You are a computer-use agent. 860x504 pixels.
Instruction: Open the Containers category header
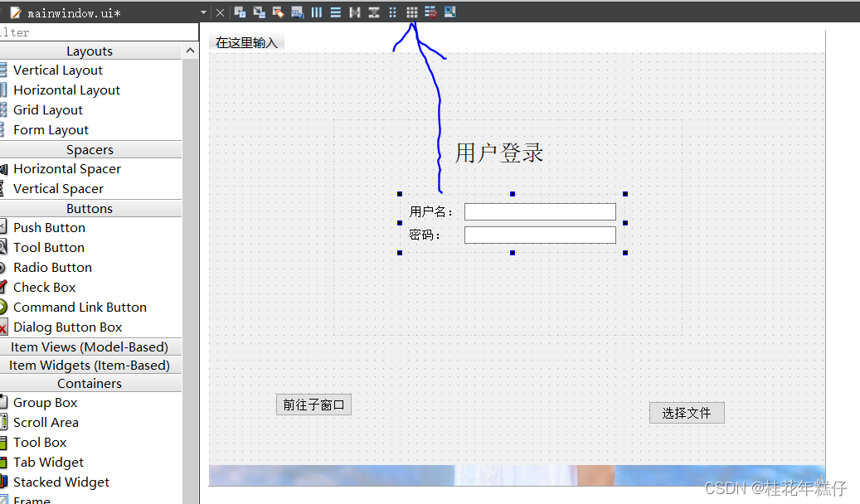pyautogui.click(x=90, y=383)
